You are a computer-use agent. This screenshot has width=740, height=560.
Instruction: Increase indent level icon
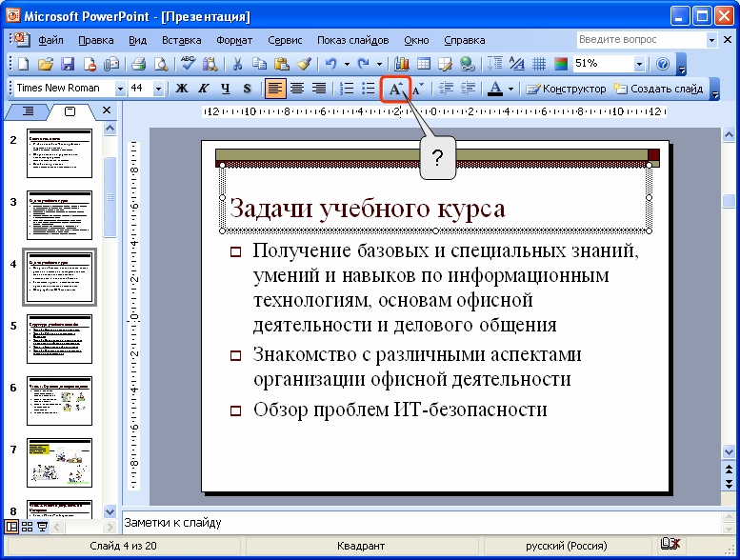(x=468, y=89)
